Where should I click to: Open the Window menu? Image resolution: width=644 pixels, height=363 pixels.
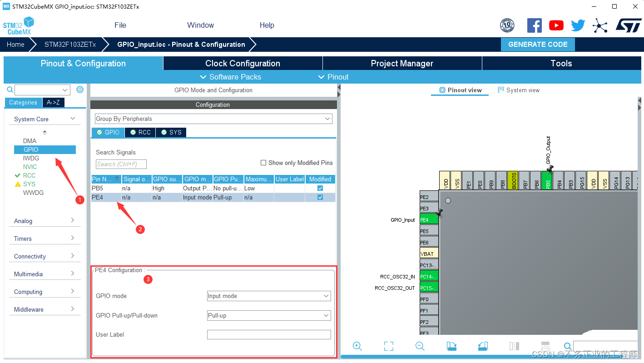pyautogui.click(x=200, y=25)
